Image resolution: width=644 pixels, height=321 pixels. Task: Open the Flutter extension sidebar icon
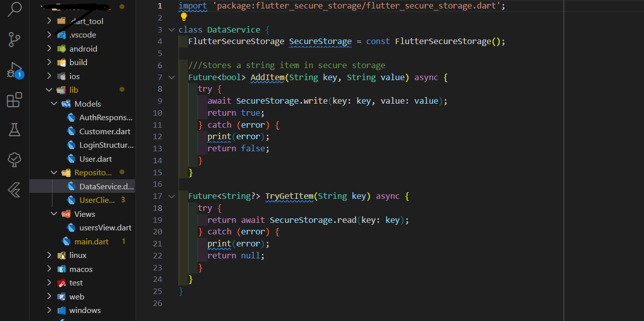click(14, 190)
